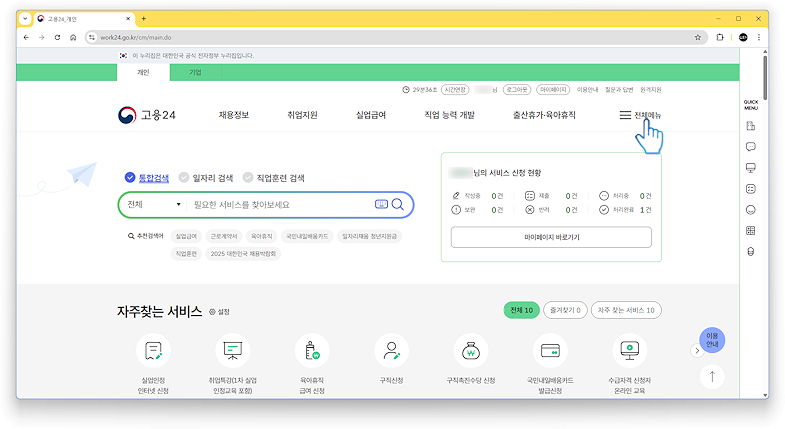785x429 pixels.
Task: Open 출산휴가·육아휴직 menu
Action: pos(544,115)
